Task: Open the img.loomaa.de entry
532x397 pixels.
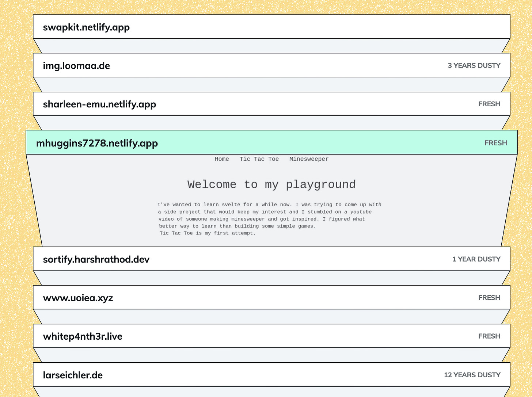Action: tap(271, 65)
